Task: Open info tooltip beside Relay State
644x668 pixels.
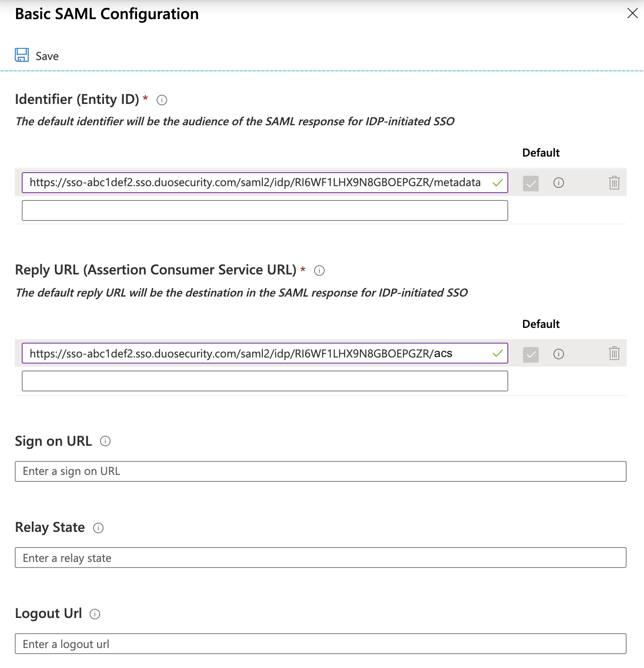Action: pos(99,528)
